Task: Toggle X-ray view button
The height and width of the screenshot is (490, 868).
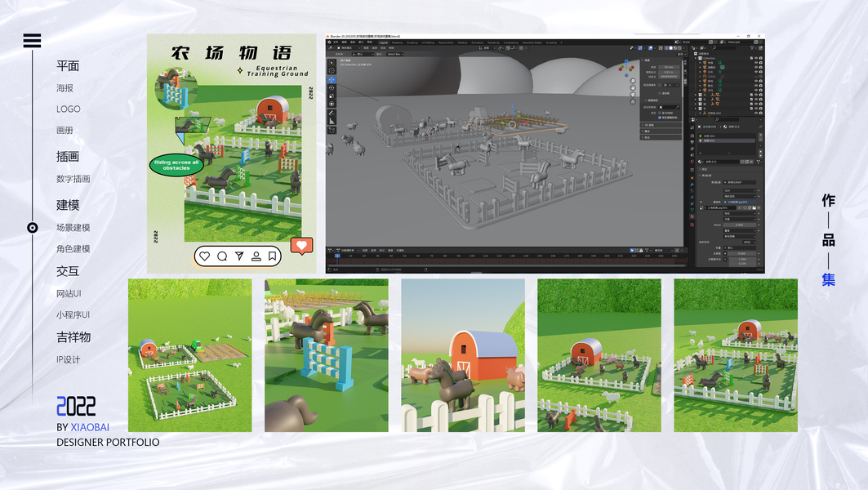Action: (661, 48)
